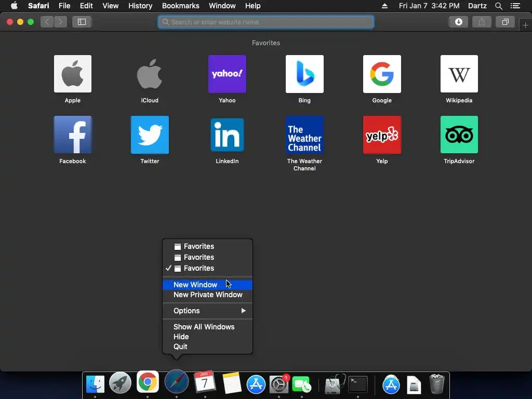Image resolution: width=532 pixels, height=399 pixels.
Task: Choose Hide from the Dock menu
Action: (208, 337)
